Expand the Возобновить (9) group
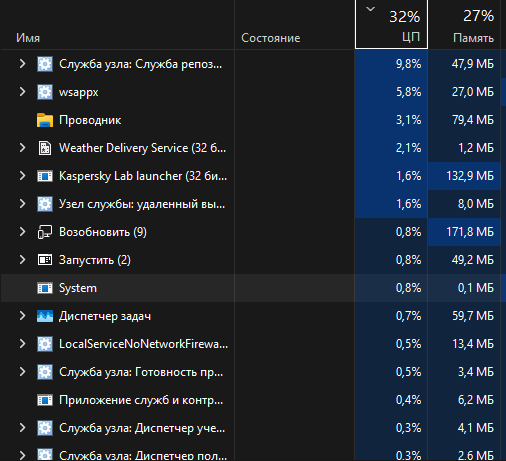The height and width of the screenshot is (461, 506). (x=22, y=232)
